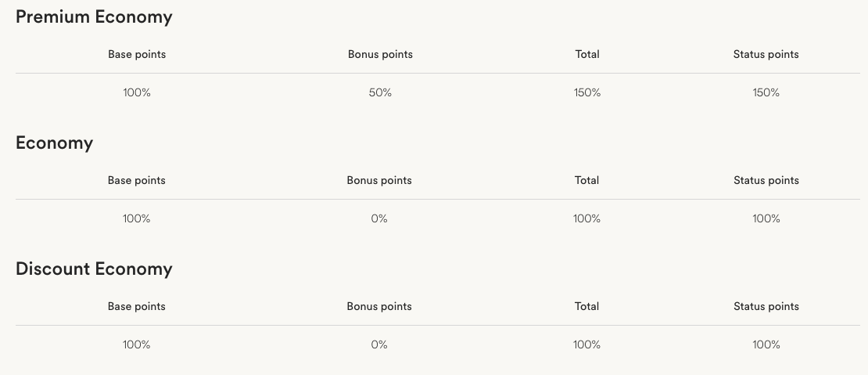Click Total column header in Premium Economy

pos(587,55)
